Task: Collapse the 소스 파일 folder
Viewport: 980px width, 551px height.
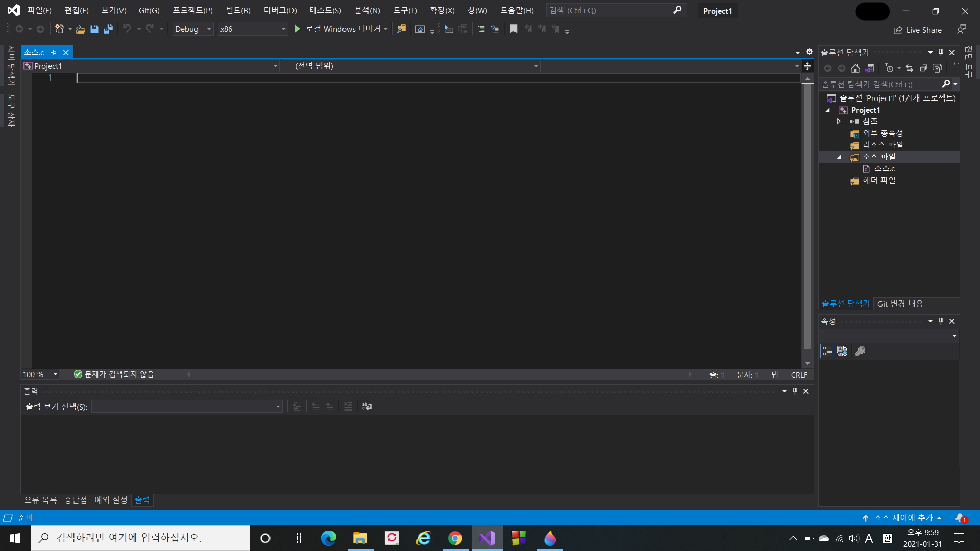Action: point(839,157)
